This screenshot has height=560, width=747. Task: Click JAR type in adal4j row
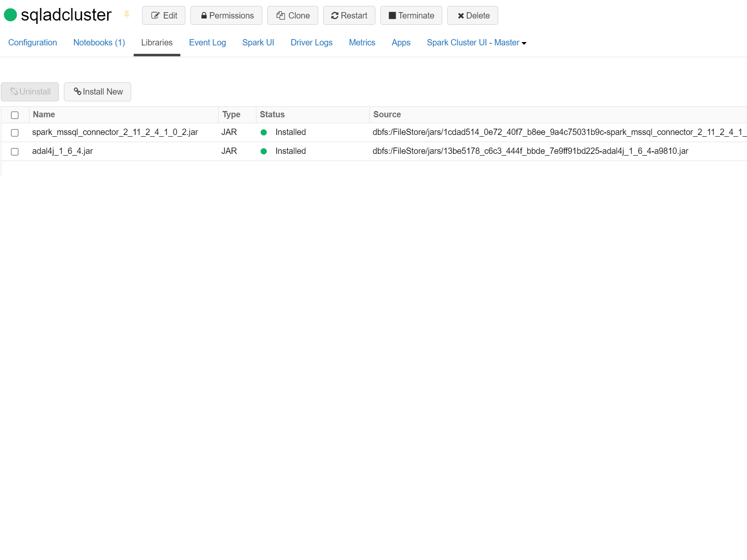pyautogui.click(x=229, y=151)
